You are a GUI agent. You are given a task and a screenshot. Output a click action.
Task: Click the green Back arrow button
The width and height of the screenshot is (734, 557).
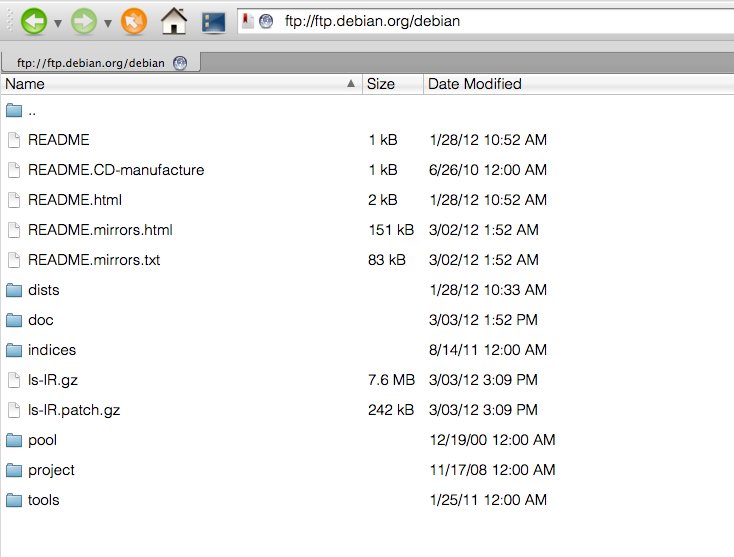pos(34,21)
